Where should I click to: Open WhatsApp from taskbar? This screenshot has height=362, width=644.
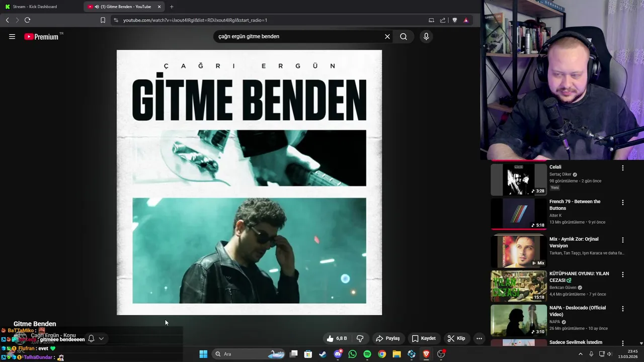pyautogui.click(x=352, y=354)
